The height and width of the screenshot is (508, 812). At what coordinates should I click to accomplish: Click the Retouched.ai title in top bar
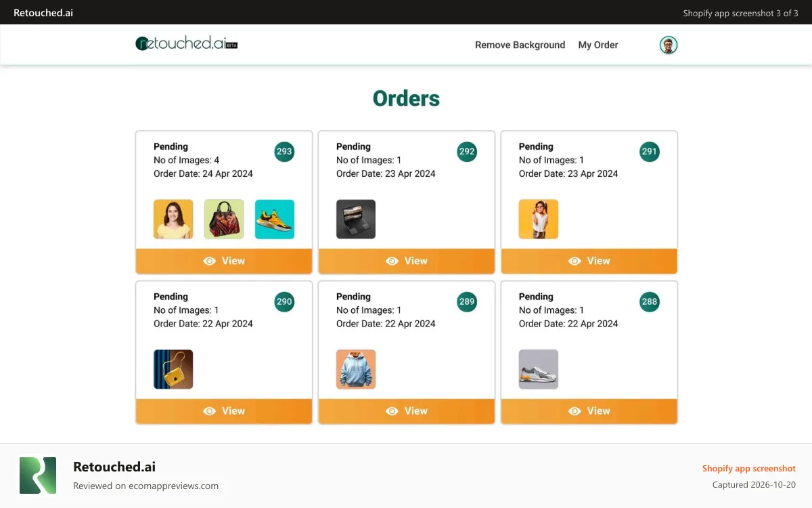point(43,12)
